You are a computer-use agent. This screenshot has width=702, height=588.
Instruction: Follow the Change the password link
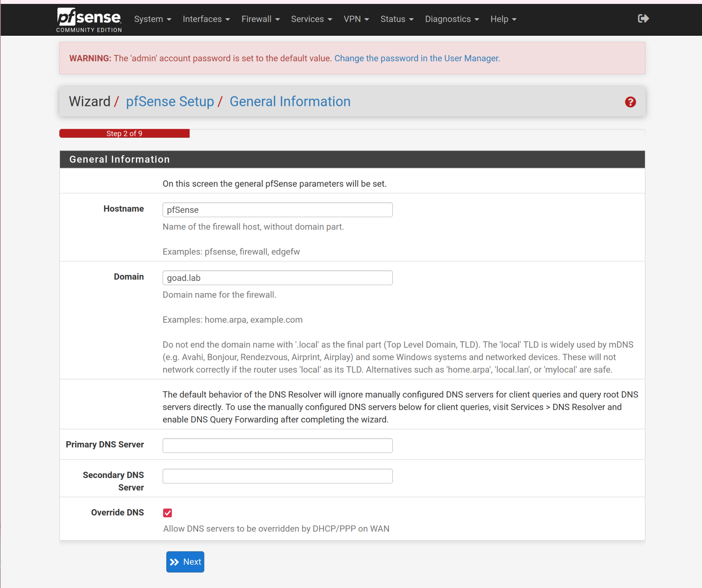(x=416, y=59)
